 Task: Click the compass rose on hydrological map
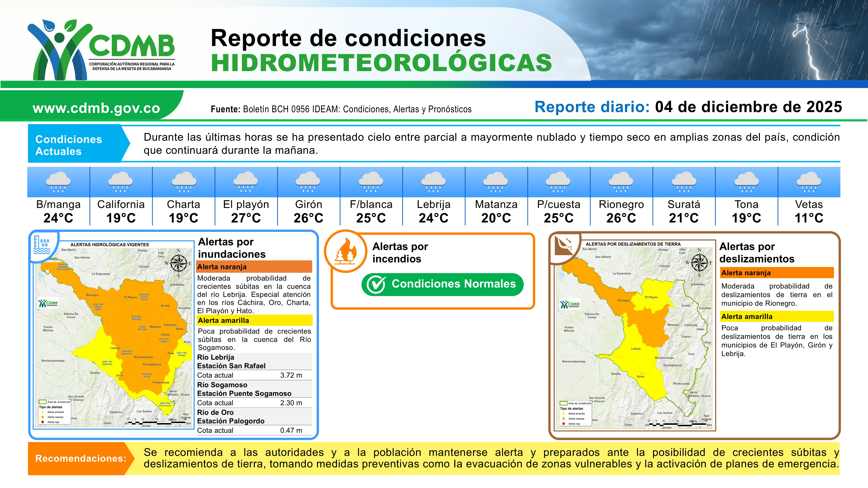point(179,263)
